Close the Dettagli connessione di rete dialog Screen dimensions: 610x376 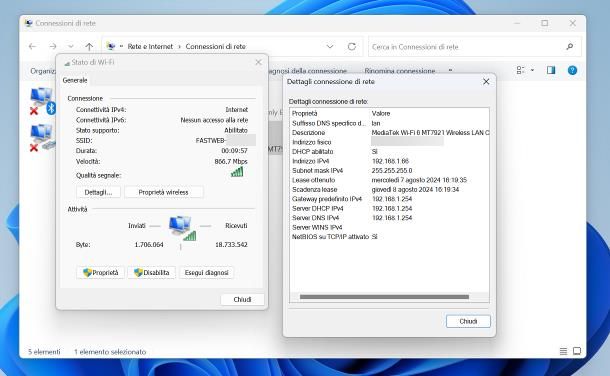[486, 82]
